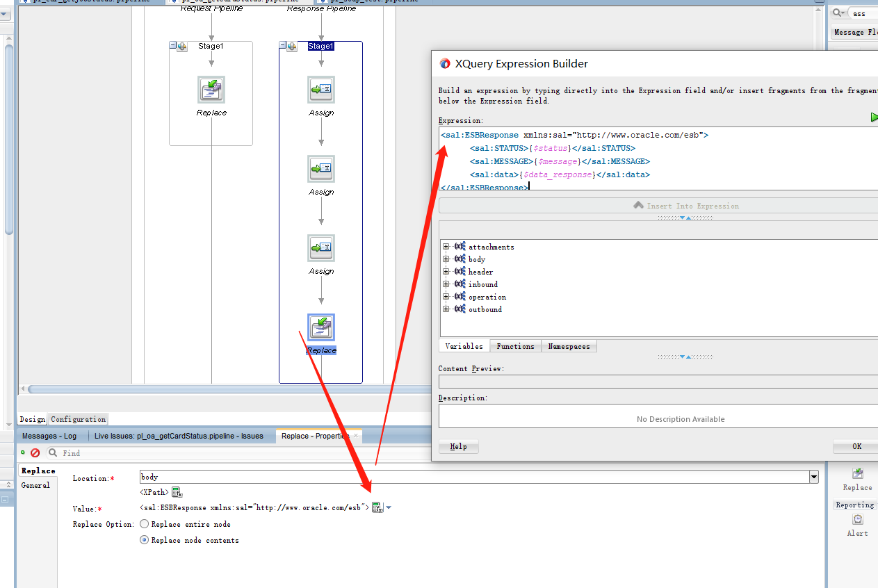Expand the inbound variable node
The width and height of the screenshot is (878, 588).
(x=446, y=284)
